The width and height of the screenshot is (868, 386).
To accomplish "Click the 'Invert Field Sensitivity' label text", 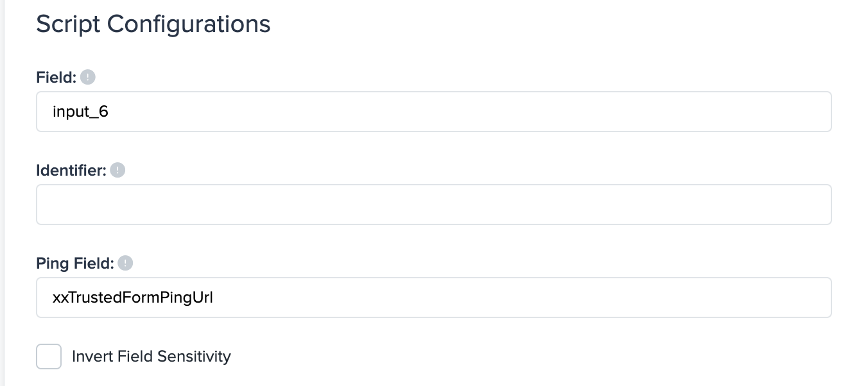I will [x=151, y=357].
